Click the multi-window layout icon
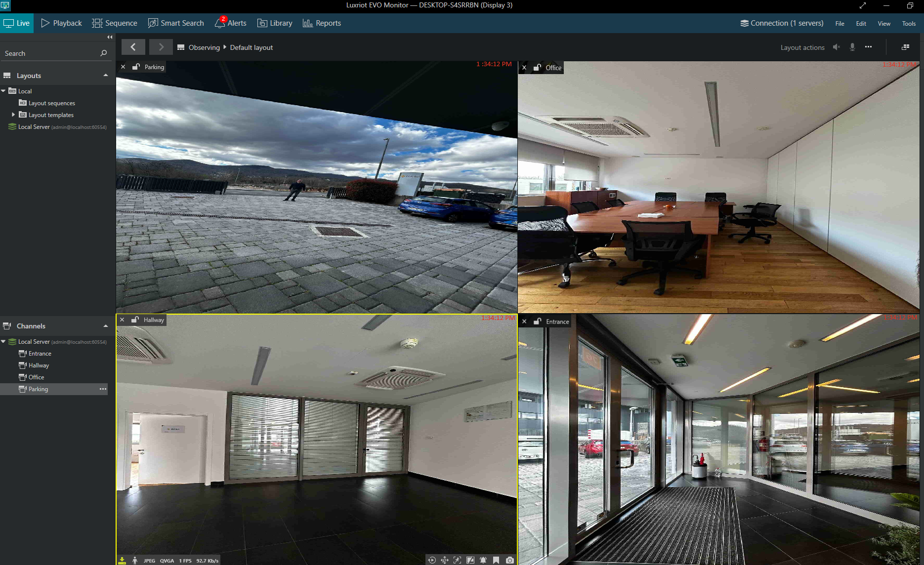Viewport: 924px width, 565px height. [905, 47]
